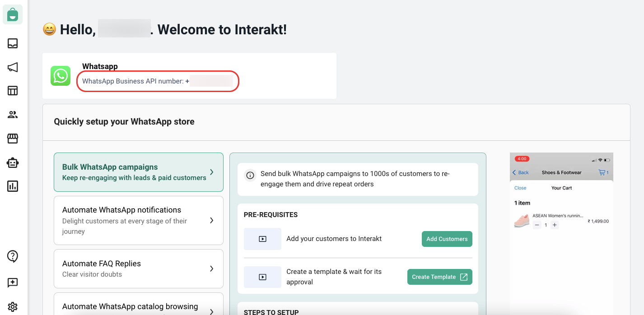Click the shoe thumbnail in cart preview
Screen dimensions: 644x315
(x=522, y=221)
